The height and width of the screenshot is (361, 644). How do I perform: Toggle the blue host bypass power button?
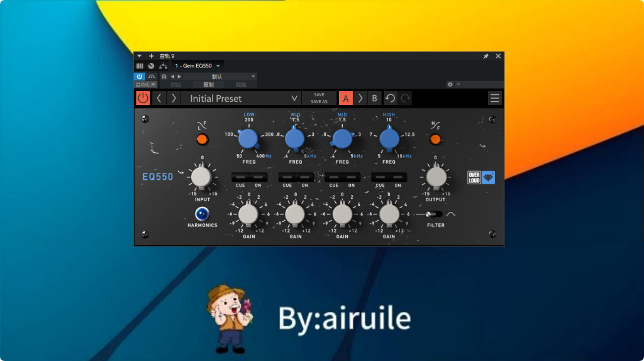140,76
